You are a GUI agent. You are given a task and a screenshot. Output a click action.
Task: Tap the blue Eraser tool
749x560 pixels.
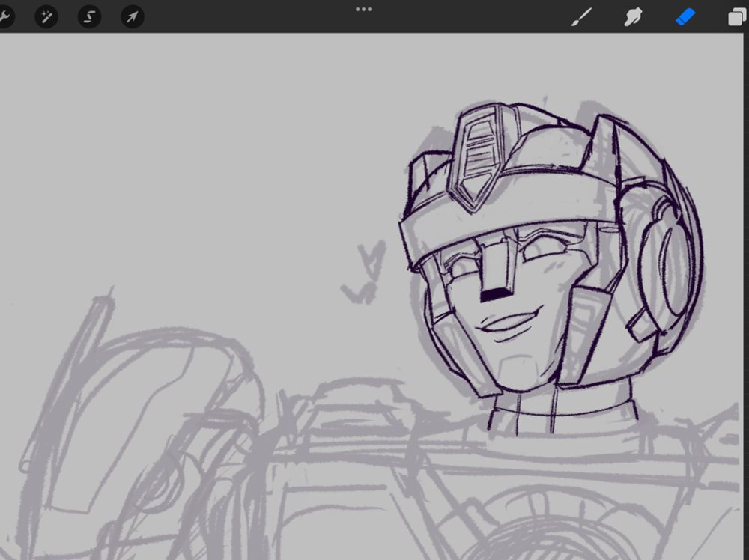tap(685, 17)
